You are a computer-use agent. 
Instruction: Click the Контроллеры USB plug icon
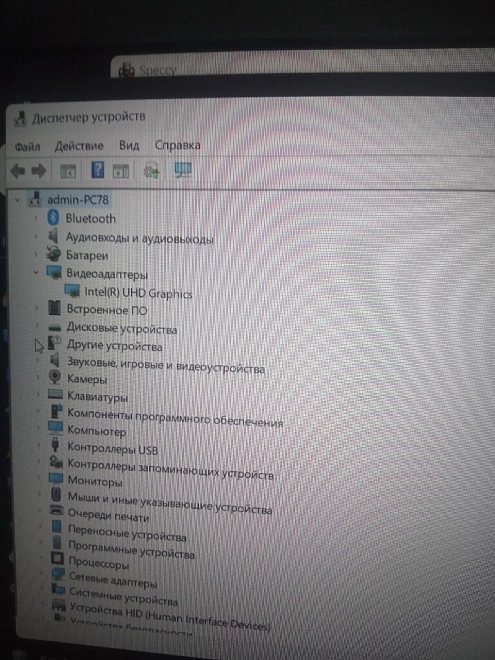pyautogui.click(x=55, y=444)
